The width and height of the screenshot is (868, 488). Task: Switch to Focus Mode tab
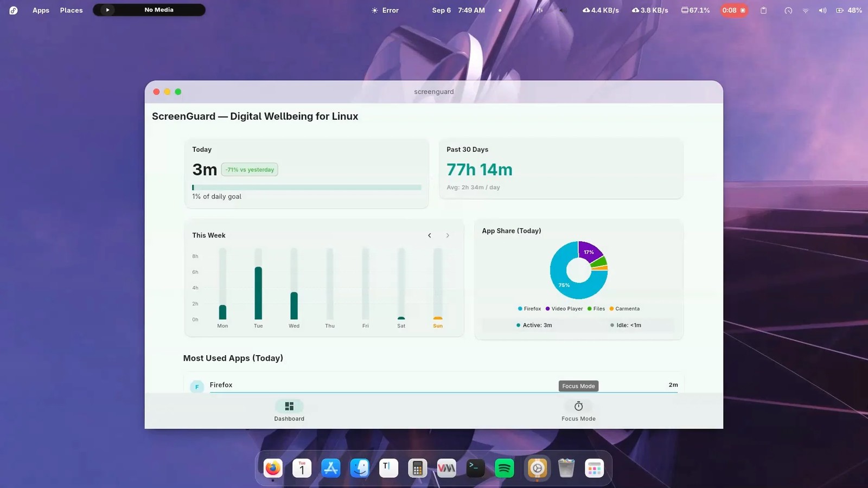pos(578,410)
